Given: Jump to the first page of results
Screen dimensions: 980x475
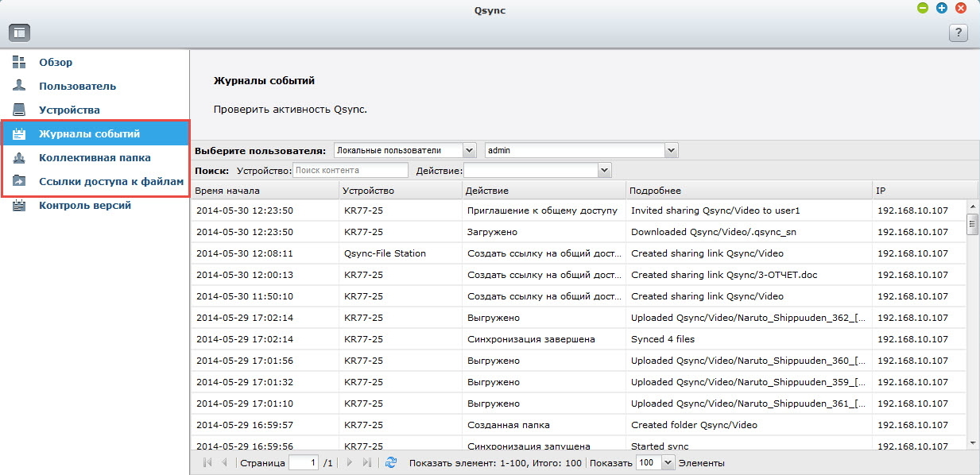Looking at the screenshot, I should tap(208, 462).
